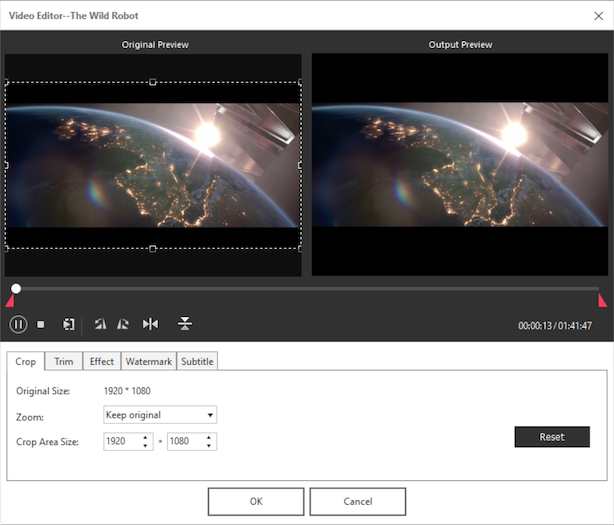This screenshot has height=526, width=614.
Task: Click the bottom-right corner crop handle
Action: 300,248
